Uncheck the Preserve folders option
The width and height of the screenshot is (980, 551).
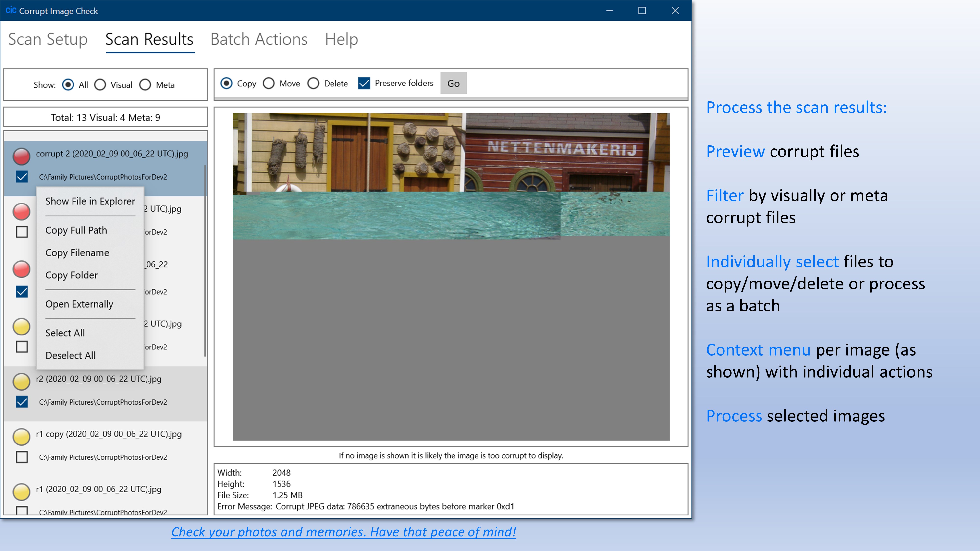[364, 83]
